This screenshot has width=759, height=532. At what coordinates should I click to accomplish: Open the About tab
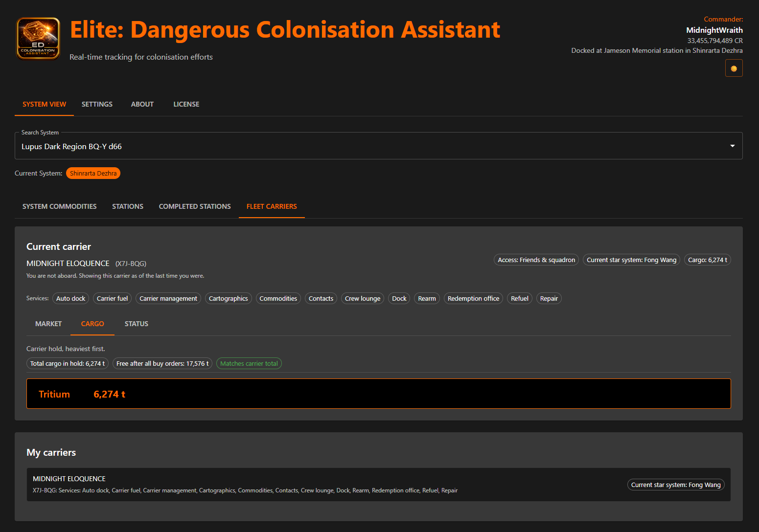tap(142, 104)
